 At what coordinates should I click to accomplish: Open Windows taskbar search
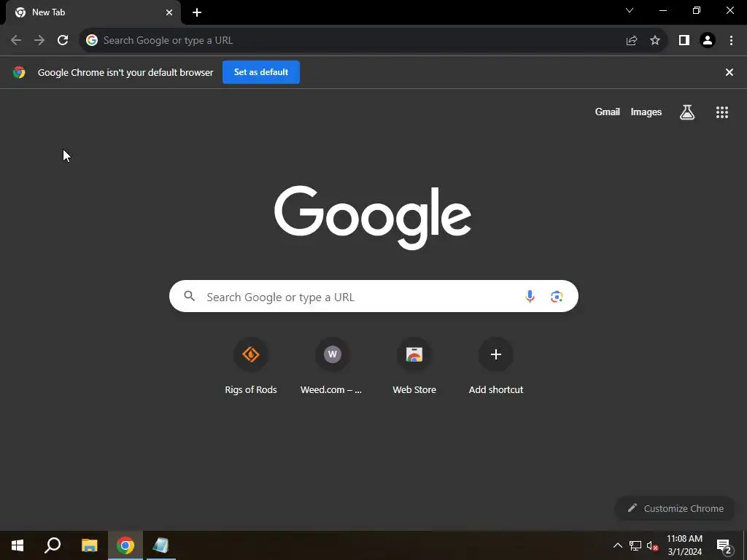pyautogui.click(x=53, y=545)
